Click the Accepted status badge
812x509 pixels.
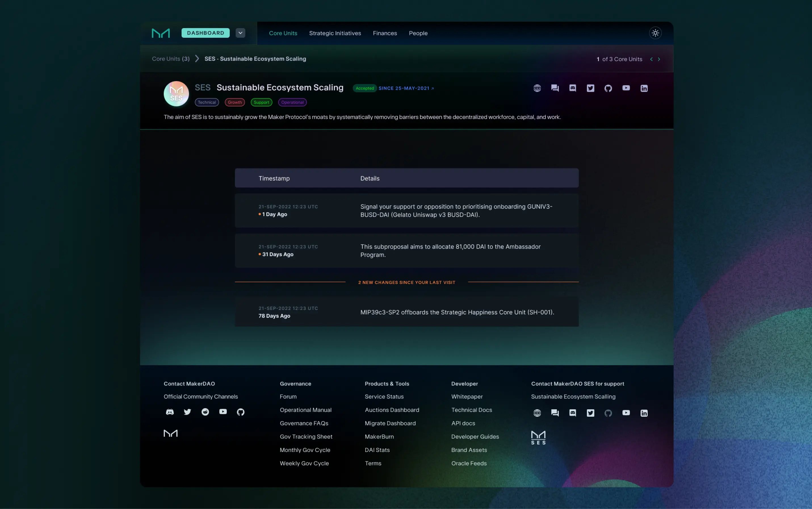click(365, 88)
